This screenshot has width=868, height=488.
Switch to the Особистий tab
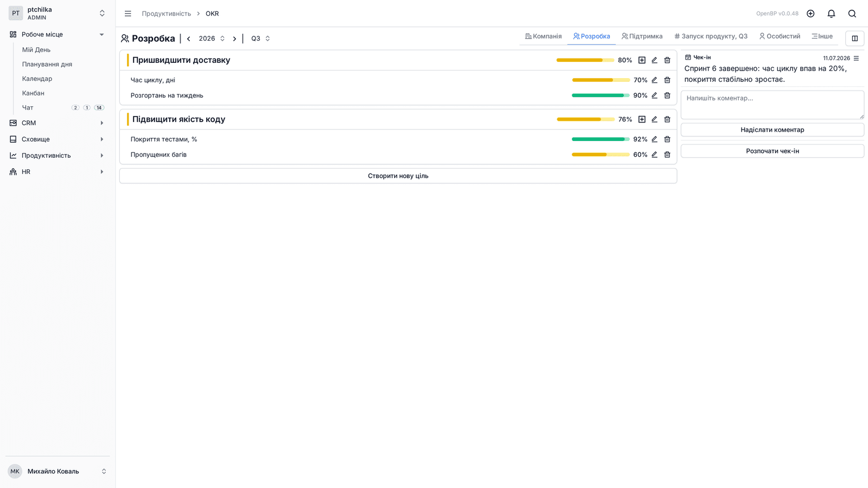780,36
